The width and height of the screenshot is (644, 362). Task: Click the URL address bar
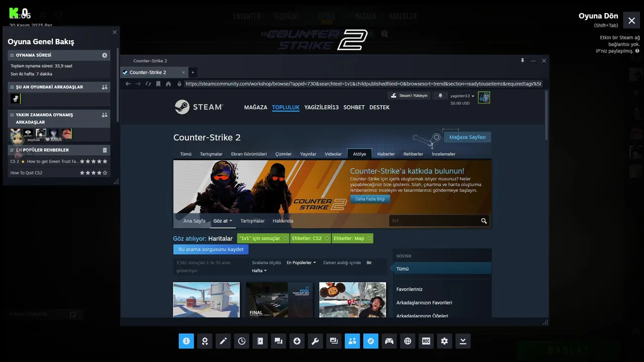[362, 84]
